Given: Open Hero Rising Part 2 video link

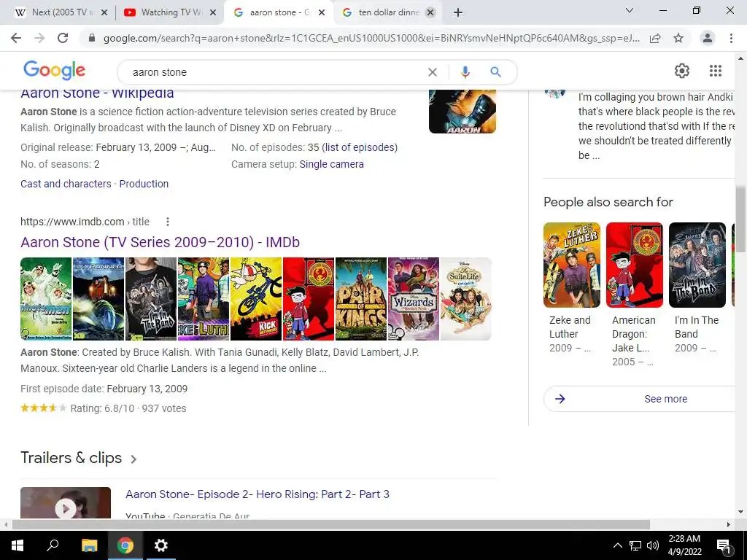Looking at the screenshot, I should 258,494.
